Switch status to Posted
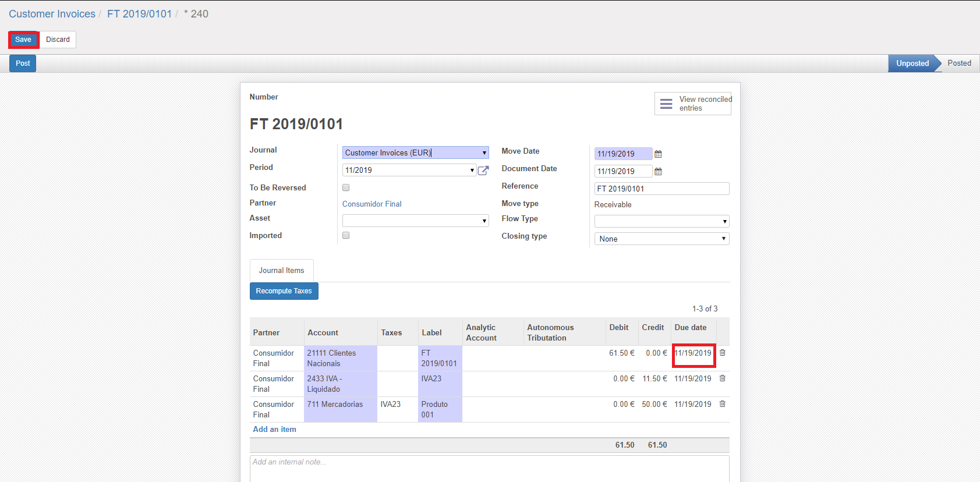Screen dimensions: 980x482 (x=958, y=63)
